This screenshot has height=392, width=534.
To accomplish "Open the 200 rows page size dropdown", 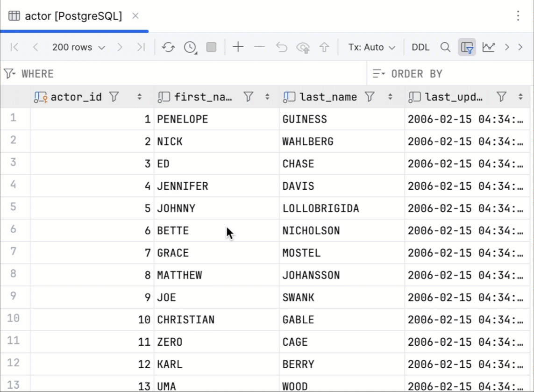I will [78, 47].
